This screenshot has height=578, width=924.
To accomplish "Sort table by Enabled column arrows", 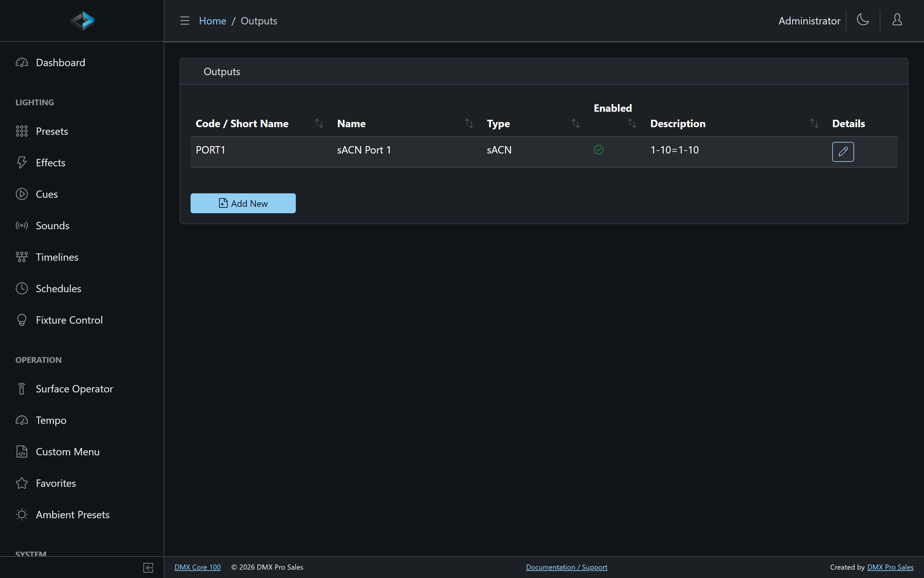I will tap(632, 124).
